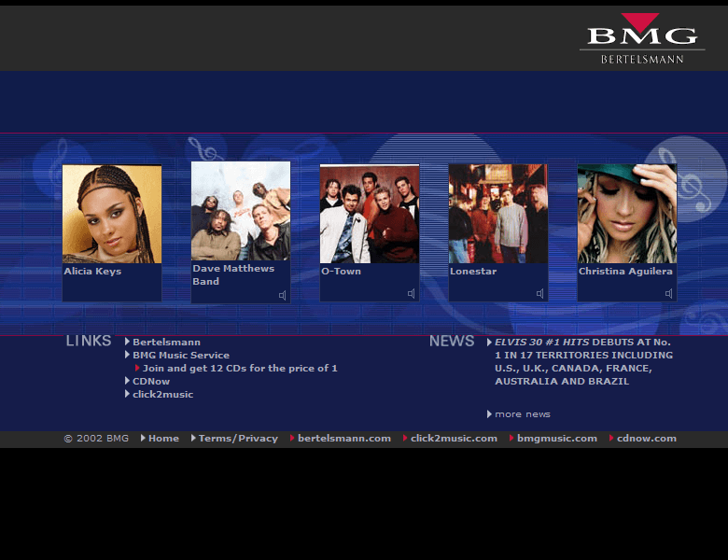The height and width of the screenshot is (560, 728).
Task: Click Join and get 12 CDs offer
Action: coord(240,369)
